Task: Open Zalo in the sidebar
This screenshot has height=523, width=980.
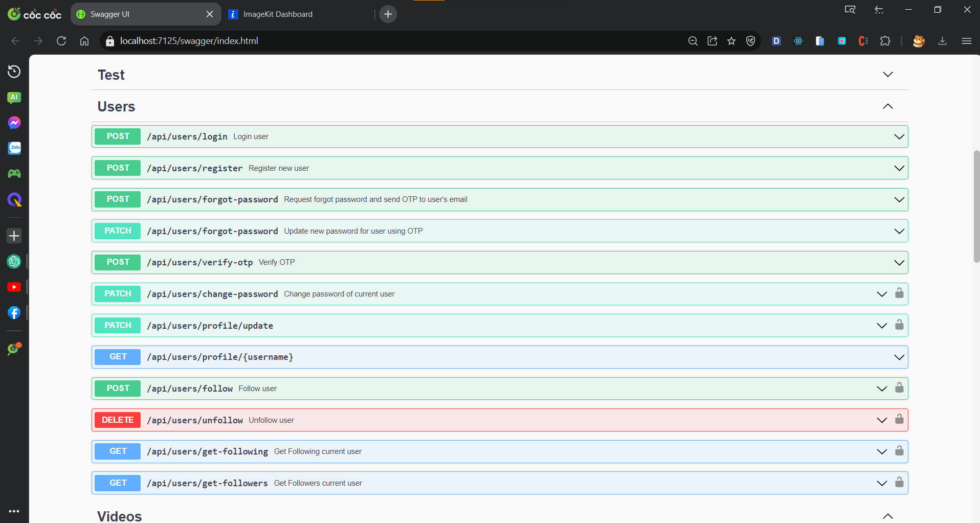Action: 14,148
